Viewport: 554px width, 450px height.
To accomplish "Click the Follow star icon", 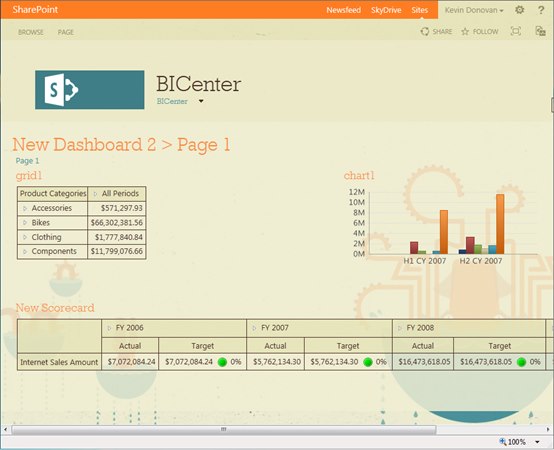I will click(465, 32).
